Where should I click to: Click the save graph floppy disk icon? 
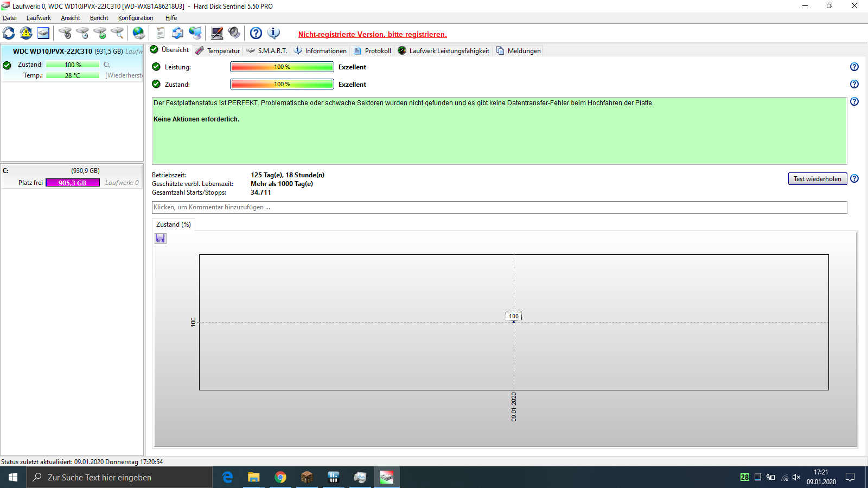pyautogui.click(x=161, y=239)
